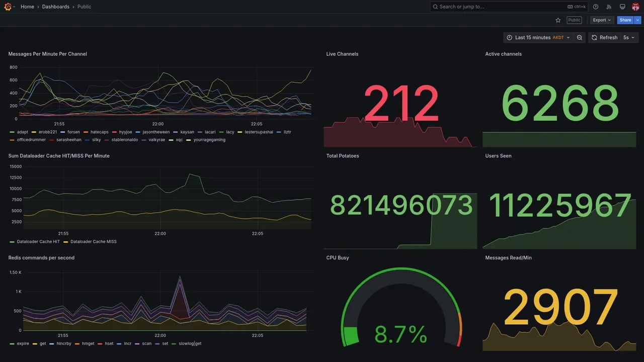The image size is (644, 362).
Task: Open the user avatar profile menu
Action: 635,7
